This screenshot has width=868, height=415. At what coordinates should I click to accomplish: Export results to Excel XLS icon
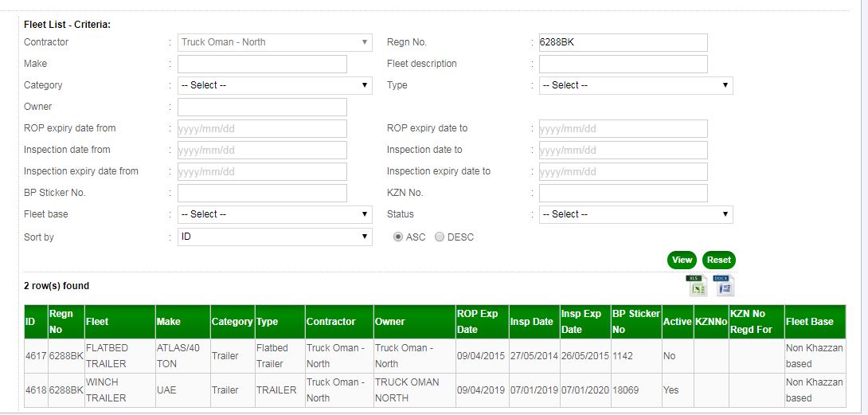(x=695, y=285)
